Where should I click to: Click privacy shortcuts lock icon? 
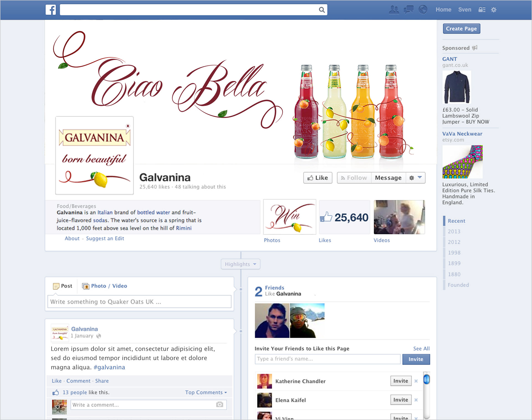point(482,10)
